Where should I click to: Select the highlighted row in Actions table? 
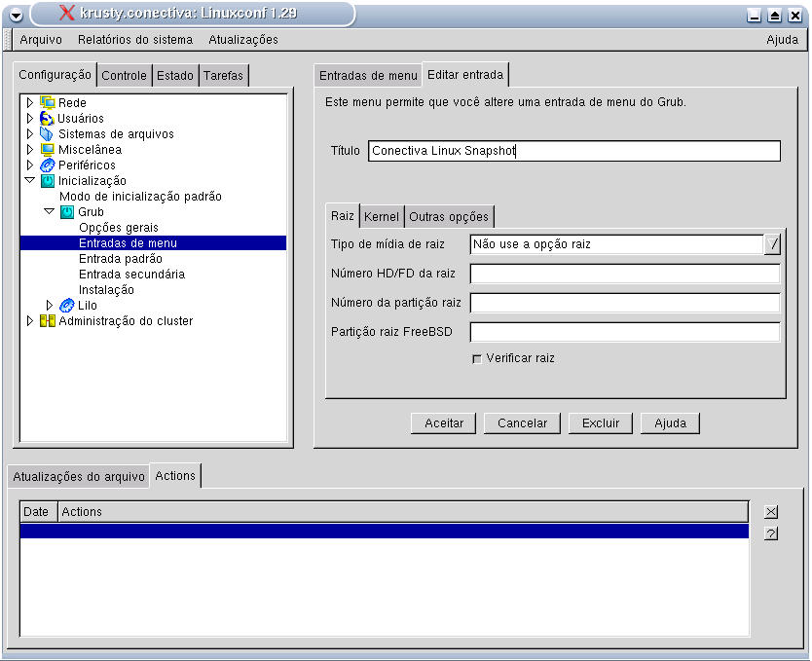(385, 531)
